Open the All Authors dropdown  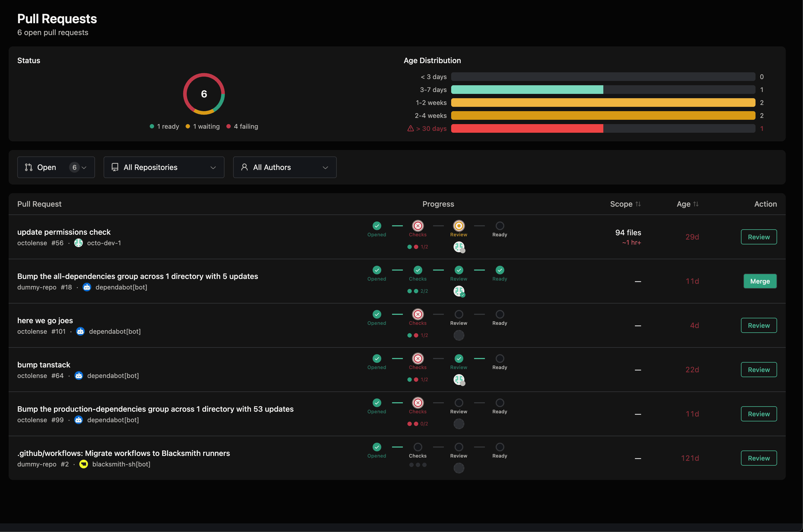(x=285, y=167)
